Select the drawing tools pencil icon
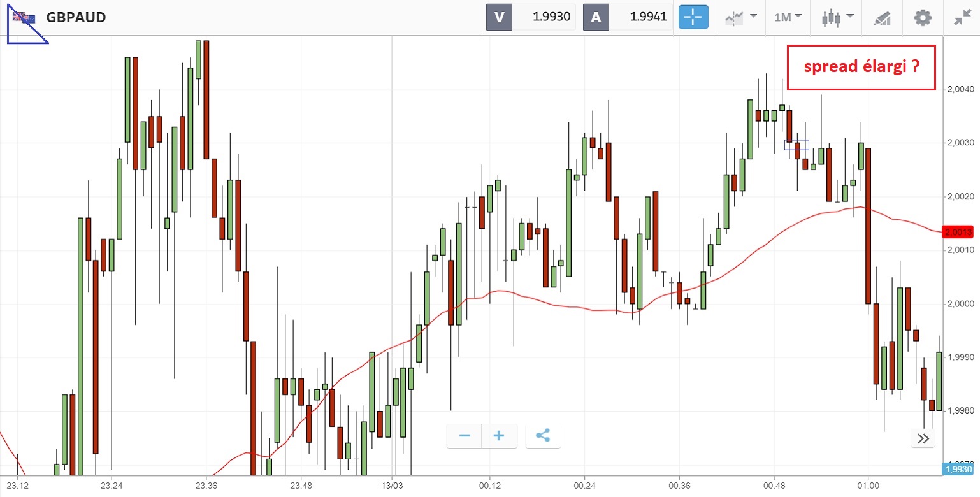The image size is (980, 497). click(x=881, y=18)
